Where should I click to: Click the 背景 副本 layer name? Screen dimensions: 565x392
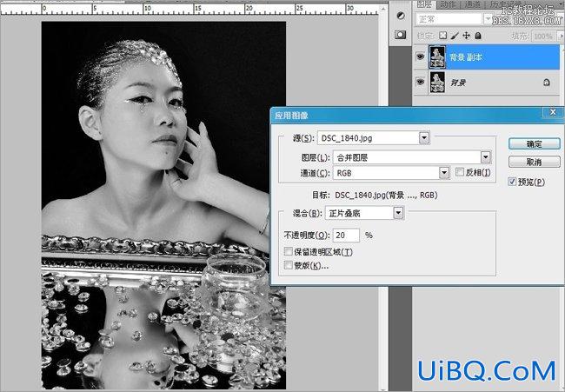click(x=466, y=56)
